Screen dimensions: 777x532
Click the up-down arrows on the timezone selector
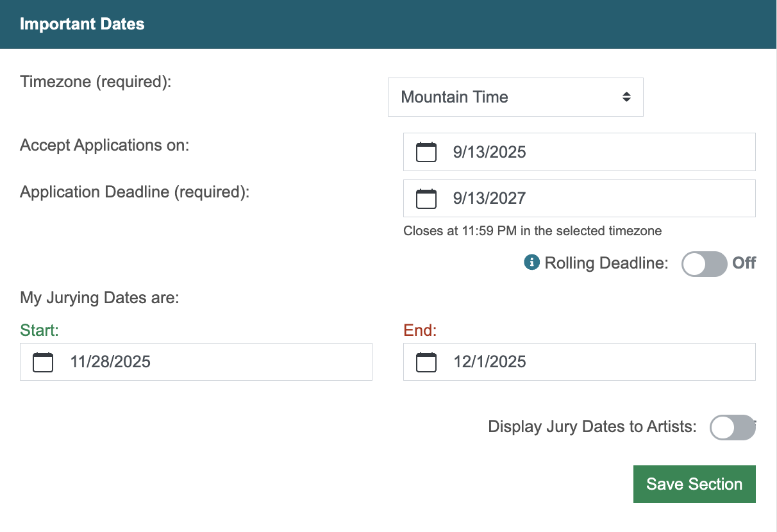pos(625,97)
